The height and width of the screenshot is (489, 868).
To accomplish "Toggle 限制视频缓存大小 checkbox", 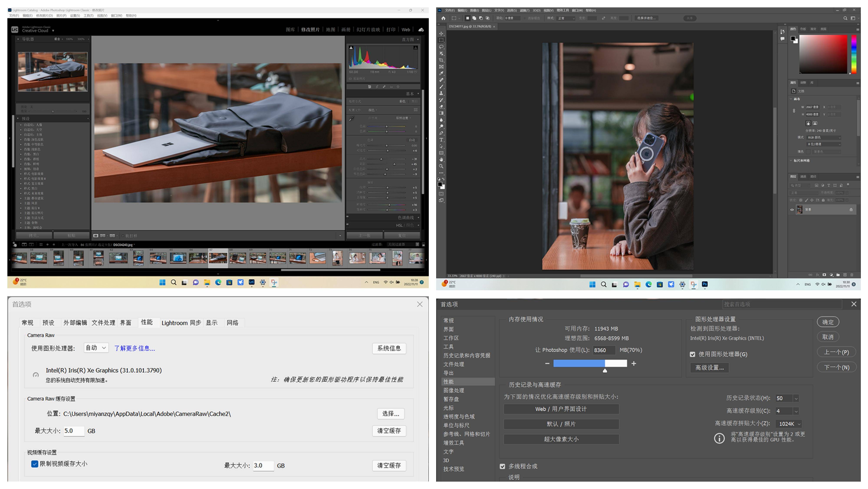I will coord(34,464).
